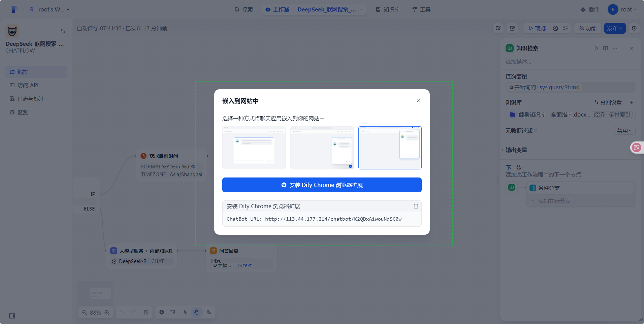This screenshot has height=324, width=644.
Task: Open the root user account menu
Action: (622, 9)
